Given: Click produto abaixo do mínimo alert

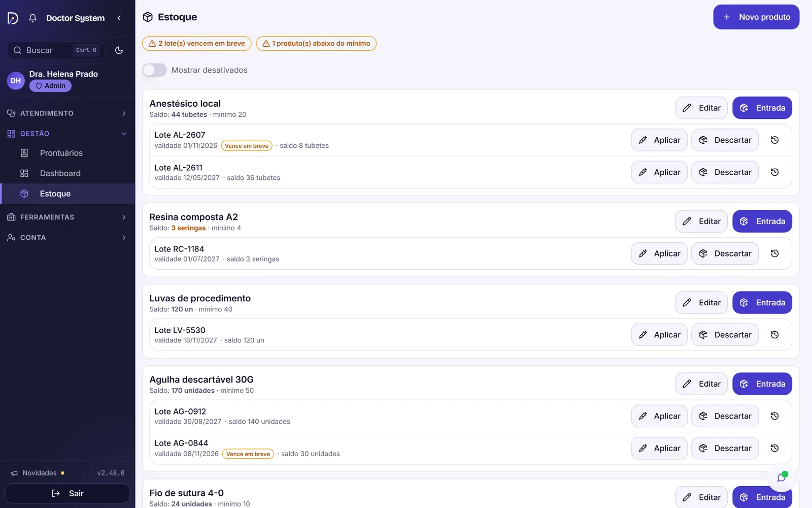Looking at the screenshot, I should point(316,43).
